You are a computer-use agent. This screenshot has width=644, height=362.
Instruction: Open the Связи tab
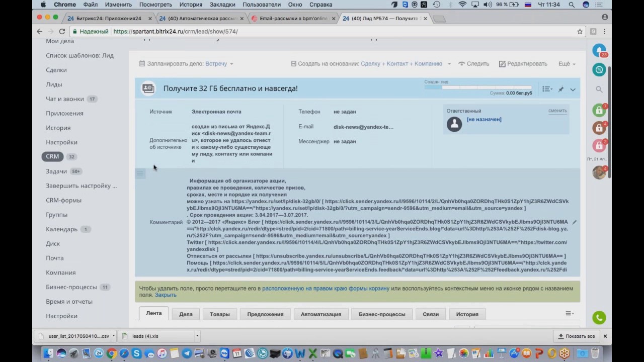(x=431, y=314)
